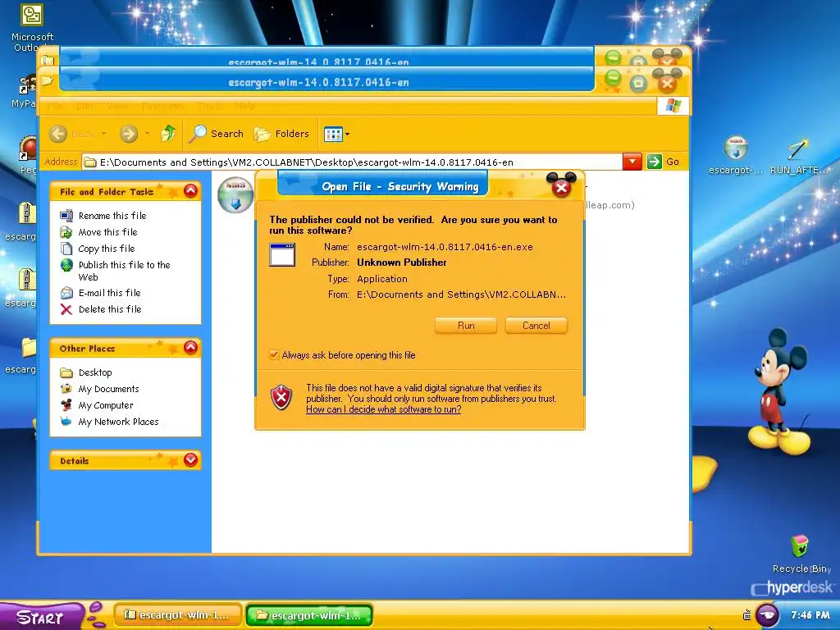Viewport: 840px width, 630px height.
Task: Select the Microsoft Outlook desktop icon
Action: tap(32, 28)
